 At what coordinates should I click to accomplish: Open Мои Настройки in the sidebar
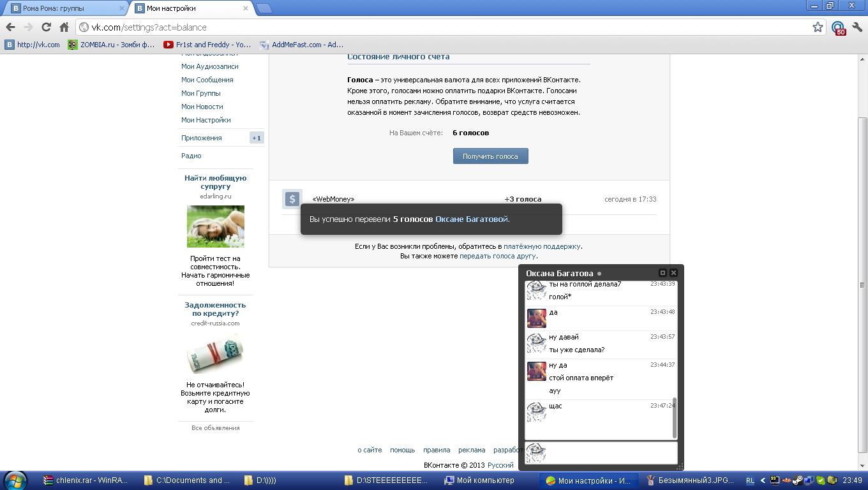tap(206, 120)
